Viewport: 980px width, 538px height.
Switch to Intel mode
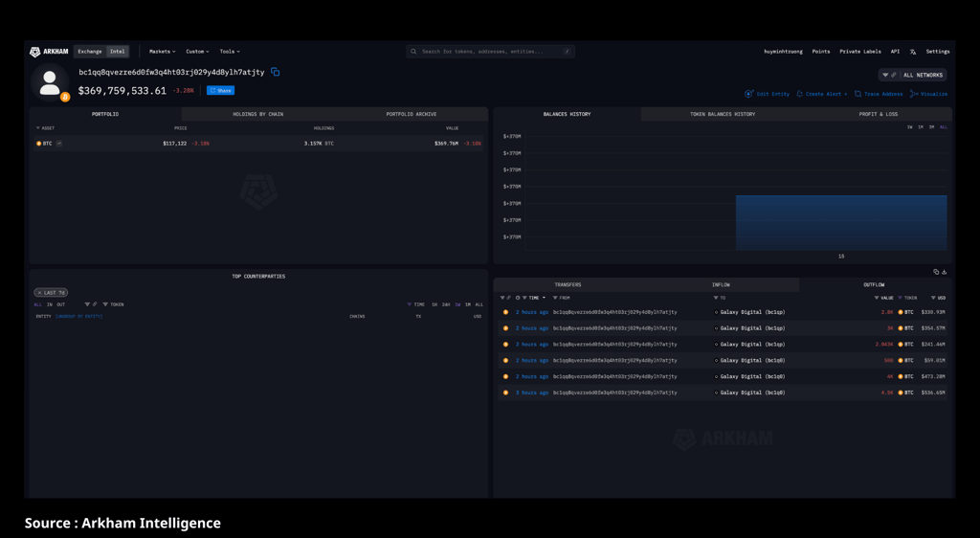(118, 52)
